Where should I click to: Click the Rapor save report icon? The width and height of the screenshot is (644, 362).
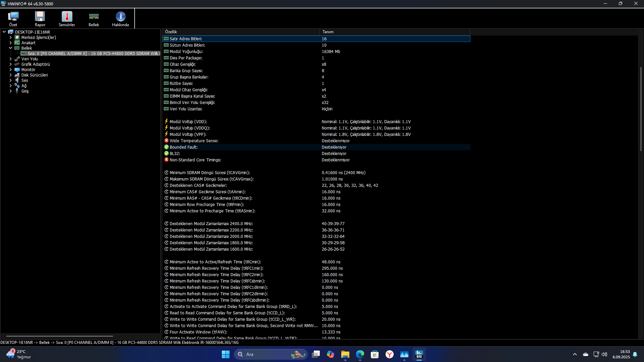point(40,19)
